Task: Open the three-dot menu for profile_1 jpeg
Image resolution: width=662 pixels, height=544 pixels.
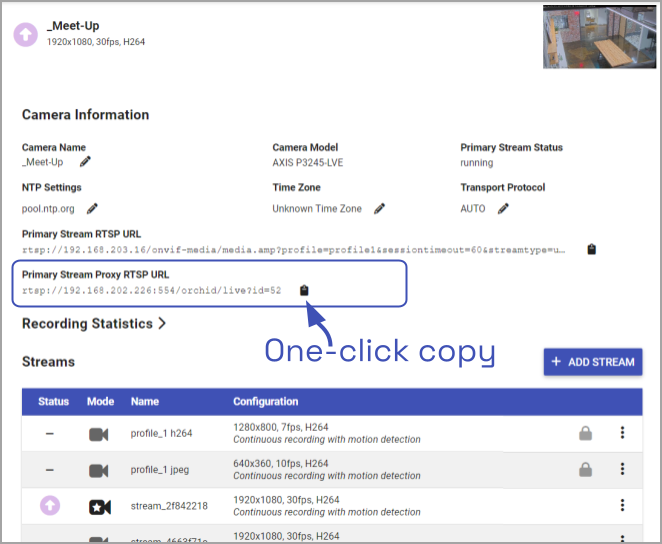Action: tap(622, 469)
